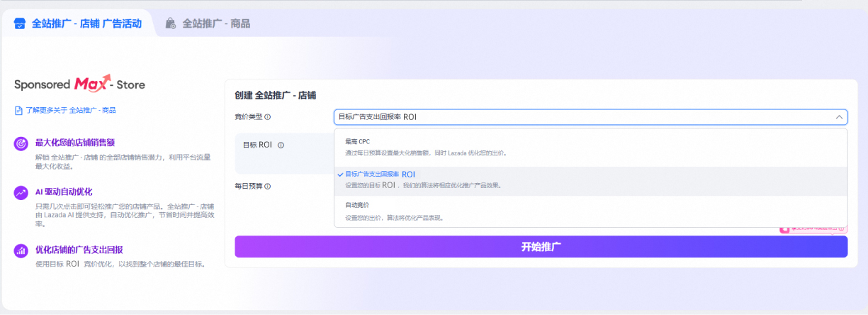Click the 目标 ROI label

point(258,145)
